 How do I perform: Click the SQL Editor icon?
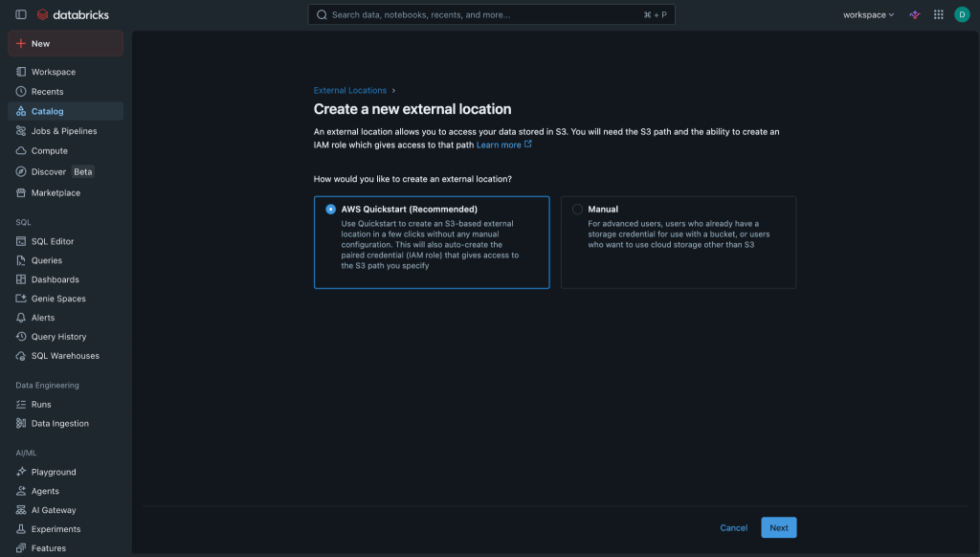click(x=21, y=241)
